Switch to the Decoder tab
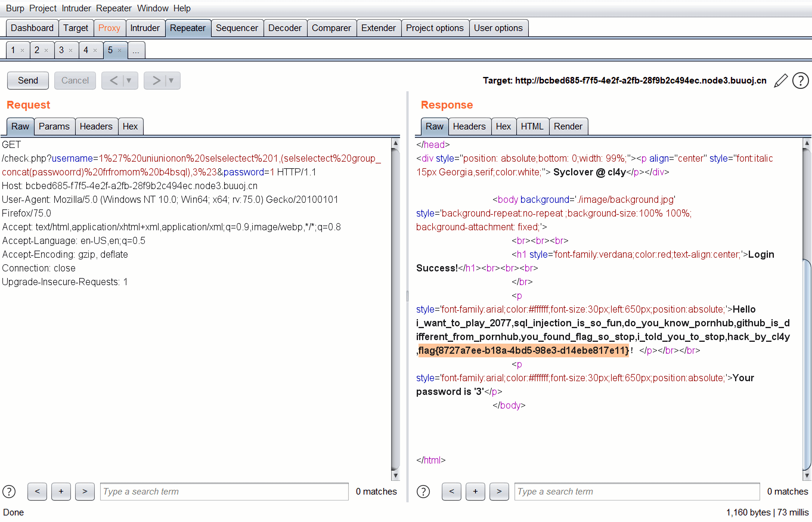This screenshot has height=522, width=812. click(x=285, y=28)
